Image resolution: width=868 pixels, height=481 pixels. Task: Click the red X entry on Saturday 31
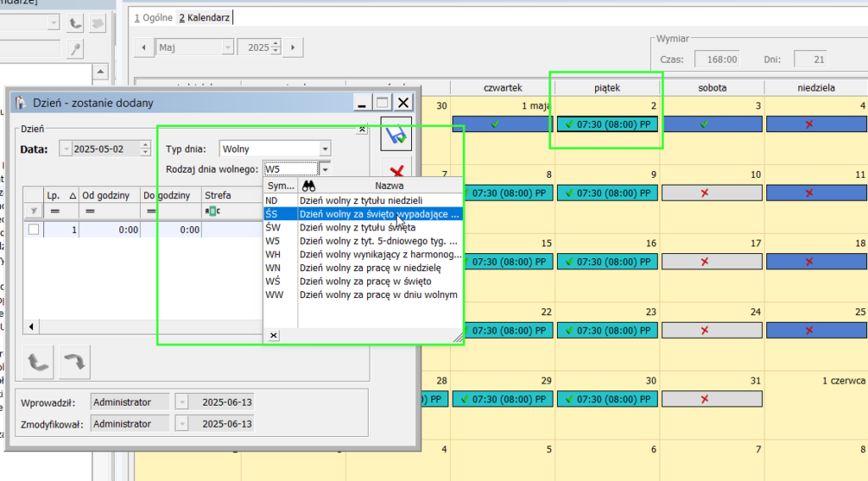tap(712, 399)
